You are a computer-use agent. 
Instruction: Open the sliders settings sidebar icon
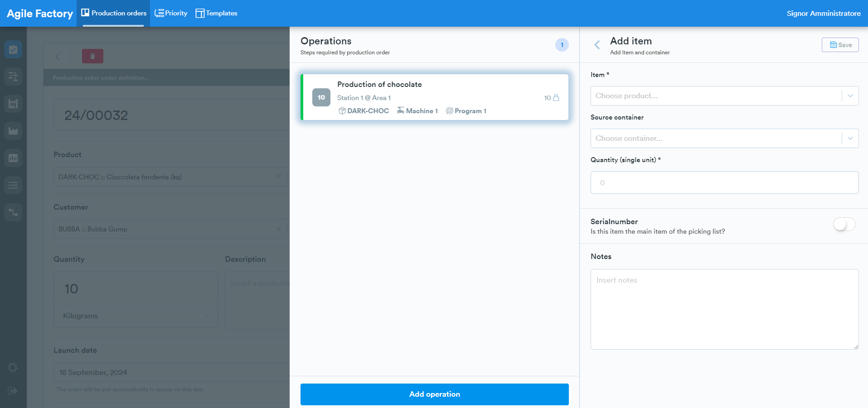tap(13, 77)
